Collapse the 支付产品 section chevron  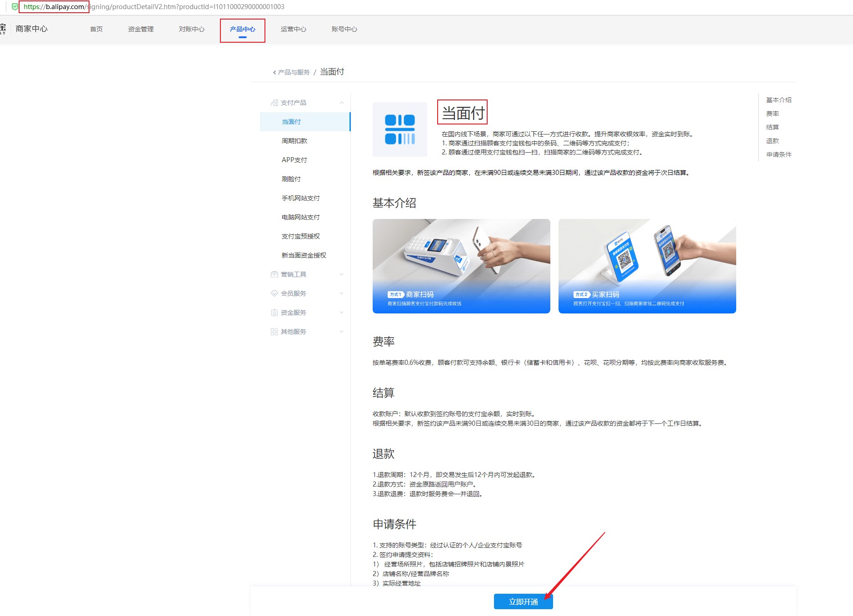tap(342, 103)
